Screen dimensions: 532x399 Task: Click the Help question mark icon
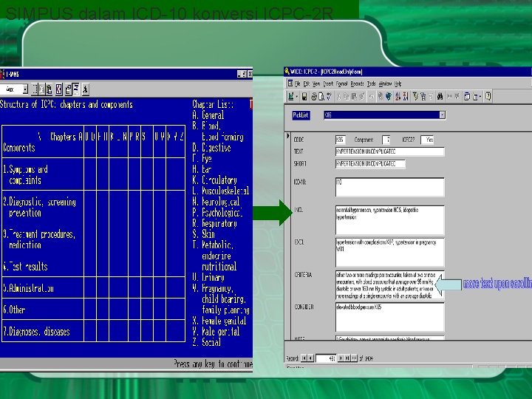point(488,96)
